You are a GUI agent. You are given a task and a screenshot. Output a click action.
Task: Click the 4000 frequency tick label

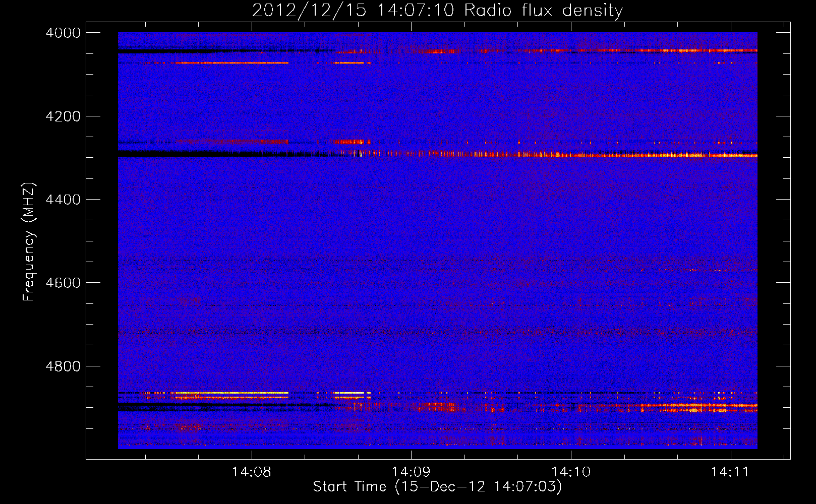(x=63, y=33)
